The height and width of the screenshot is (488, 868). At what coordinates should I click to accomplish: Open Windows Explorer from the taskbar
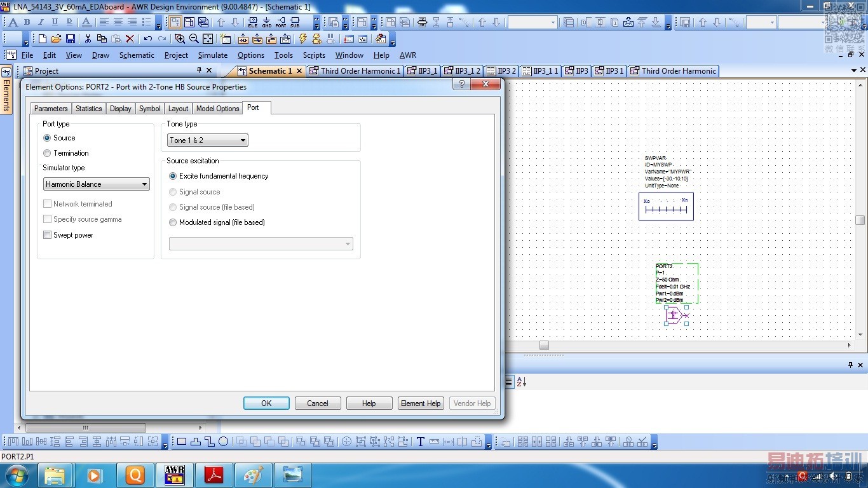55,475
